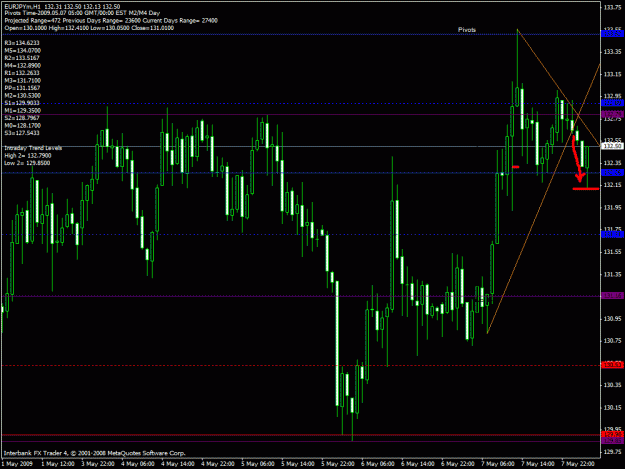Viewport: 625px width, 469px height.
Task: Select the M5=134.0700 pivot label
Action: tap(22, 51)
